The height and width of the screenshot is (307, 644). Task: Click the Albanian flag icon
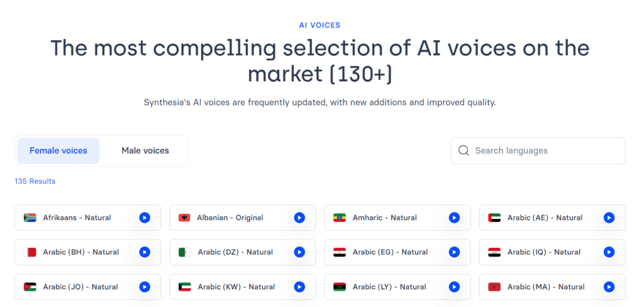click(184, 218)
